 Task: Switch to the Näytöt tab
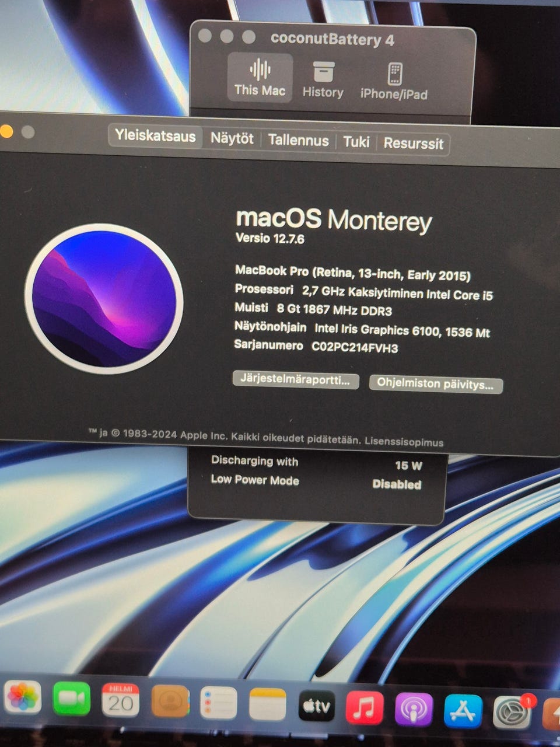tap(232, 139)
